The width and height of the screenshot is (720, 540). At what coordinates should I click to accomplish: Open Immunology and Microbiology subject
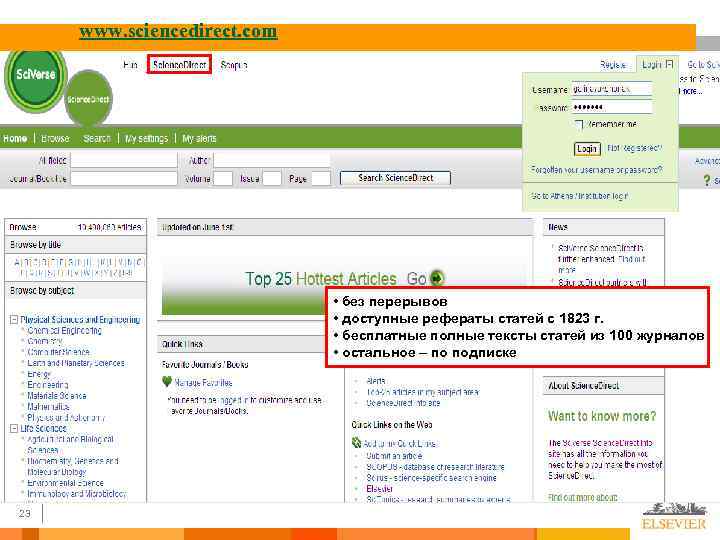pos(77,494)
